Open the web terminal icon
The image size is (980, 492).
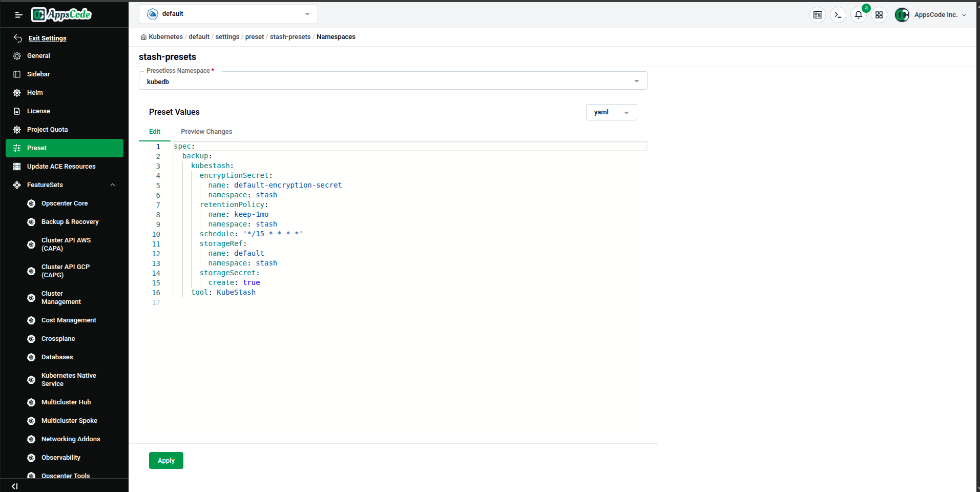tap(838, 15)
